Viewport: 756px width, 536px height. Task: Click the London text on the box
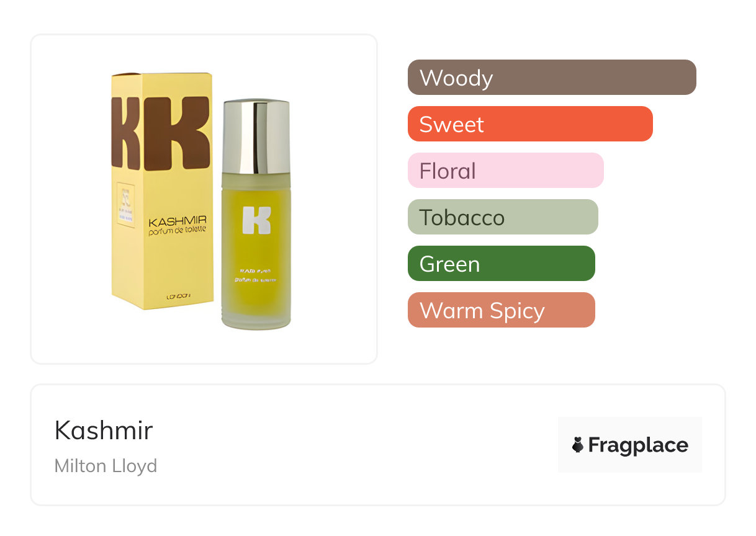point(179,297)
